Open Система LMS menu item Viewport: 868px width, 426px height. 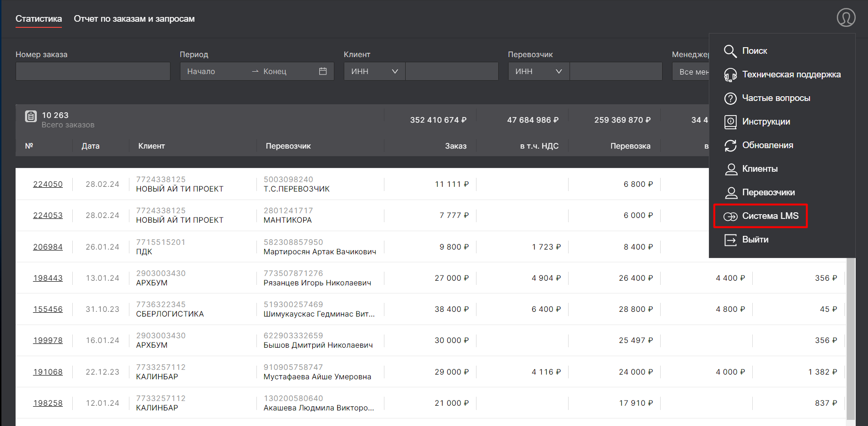(x=770, y=216)
